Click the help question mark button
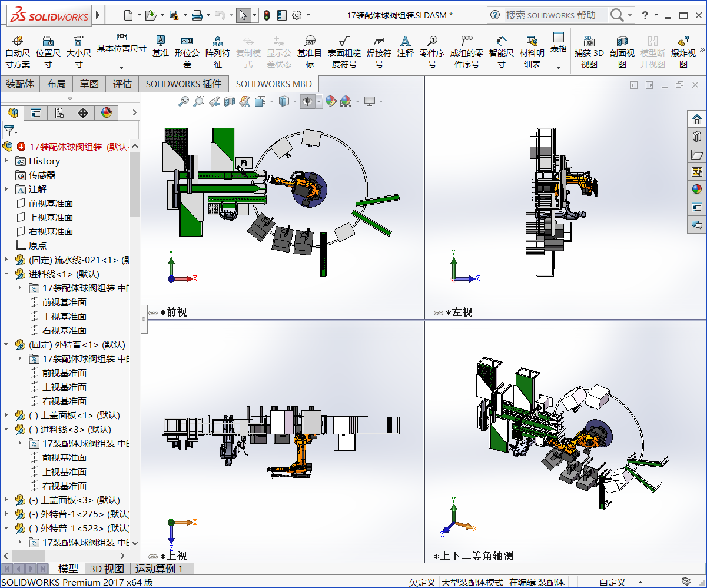 (x=645, y=15)
